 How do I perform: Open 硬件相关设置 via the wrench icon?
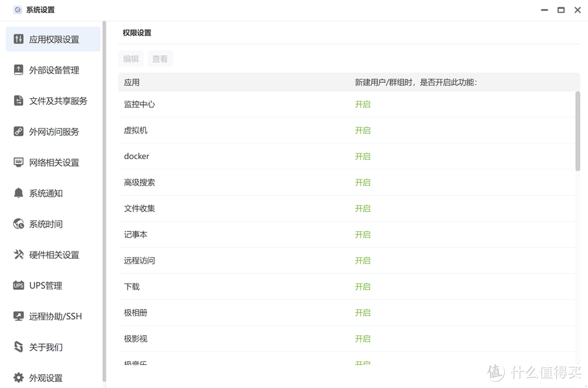pyautogui.click(x=18, y=255)
